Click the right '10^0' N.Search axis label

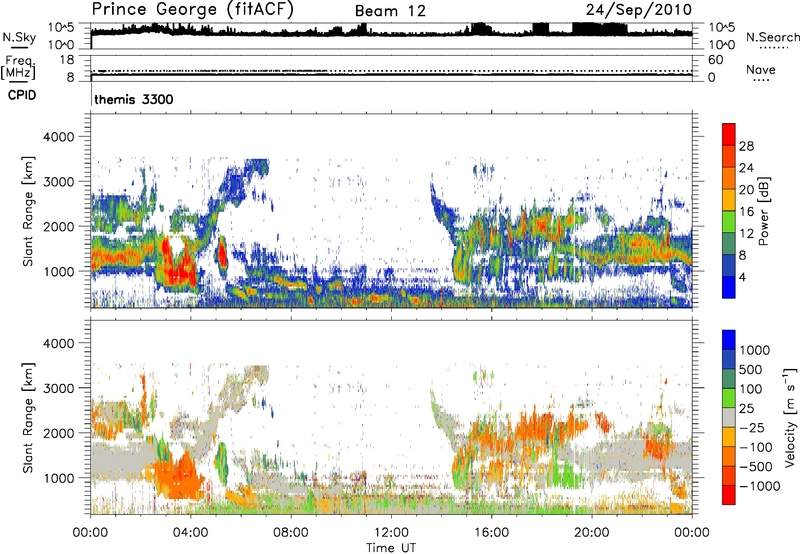pos(721,45)
